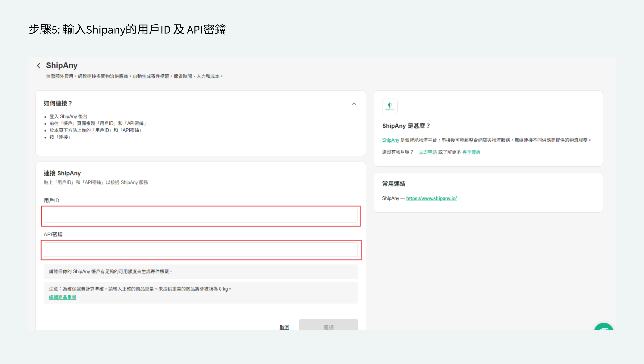644x364 pixels.
Task: Click the 連接 ShipAny section heading
Action: tap(62, 173)
